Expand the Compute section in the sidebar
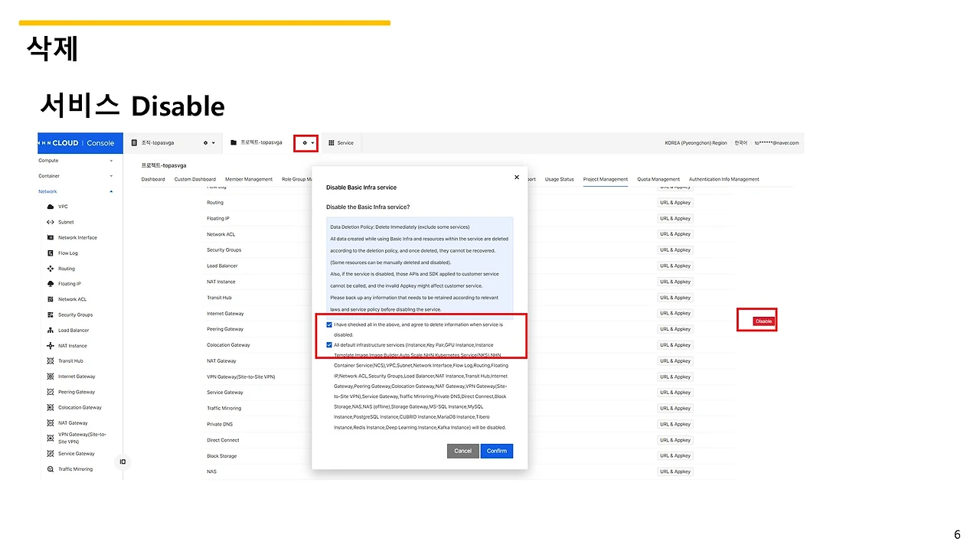This screenshot has height=551, width=980. (x=76, y=161)
